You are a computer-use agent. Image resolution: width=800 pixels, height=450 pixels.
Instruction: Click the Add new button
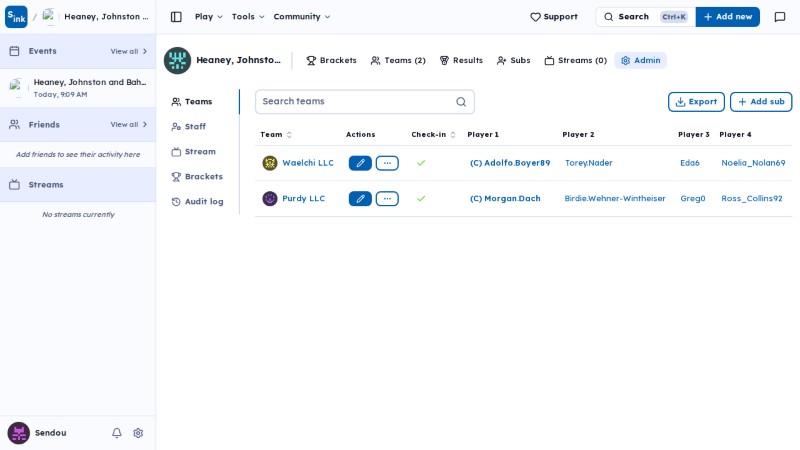coord(728,17)
